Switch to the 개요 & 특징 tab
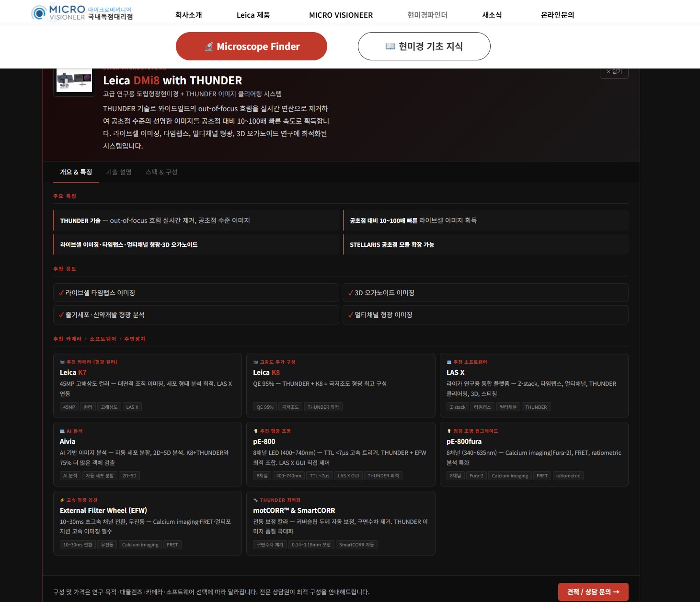This screenshot has height=602, width=700. 76,172
